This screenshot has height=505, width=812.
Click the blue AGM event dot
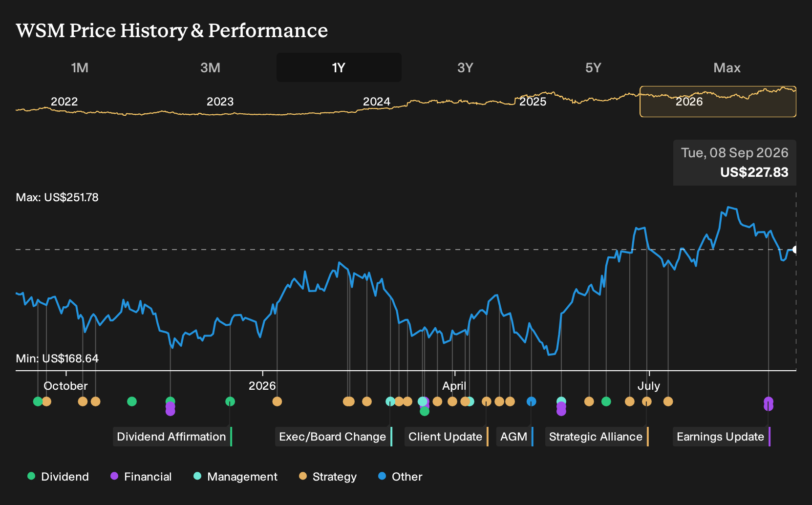coord(532,401)
